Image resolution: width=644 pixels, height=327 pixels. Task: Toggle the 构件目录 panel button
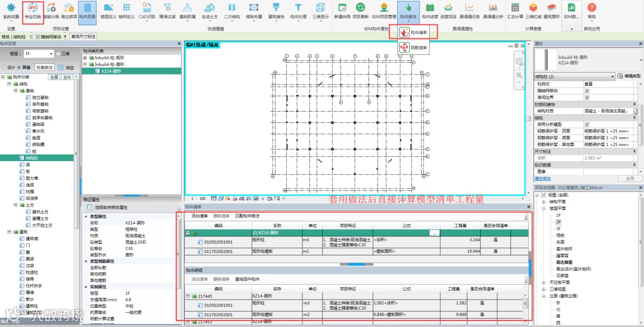click(87, 11)
